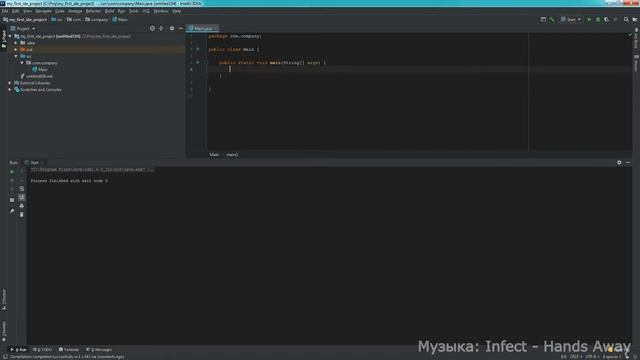
Task: Click the print icon in Run panel
Action: (22, 206)
